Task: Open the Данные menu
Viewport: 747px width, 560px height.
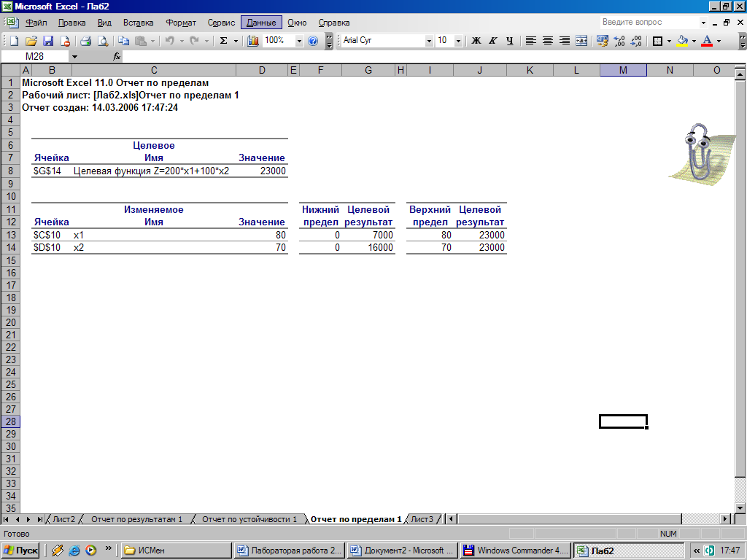Action: (x=261, y=23)
